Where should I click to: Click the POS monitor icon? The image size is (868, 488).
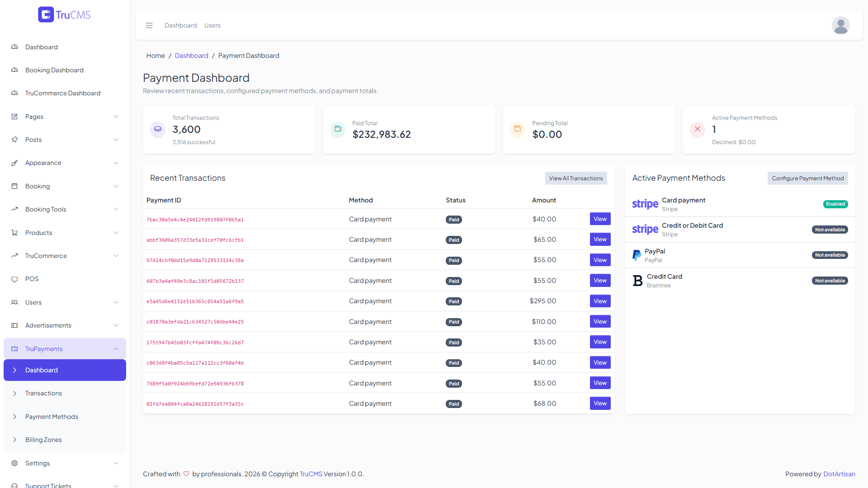(x=14, y=279)
